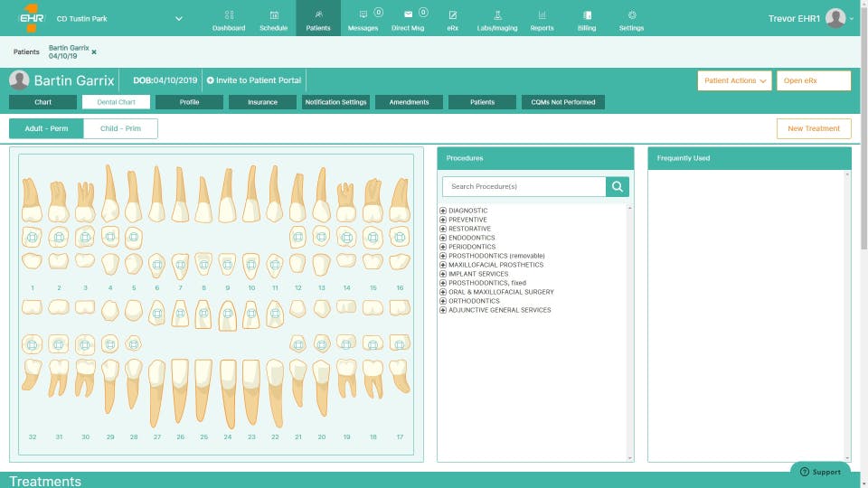Open the Amendments tab
This screenshot has width=868, height=488.
pyautogui.click(x=409, y=102)
